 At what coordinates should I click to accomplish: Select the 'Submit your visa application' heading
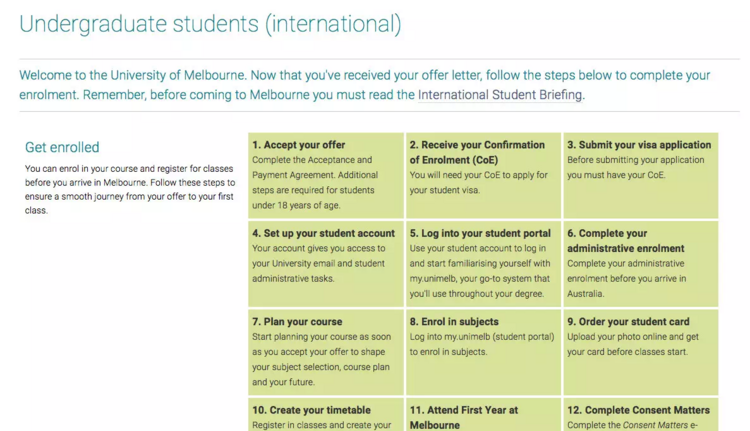[639, 145]
